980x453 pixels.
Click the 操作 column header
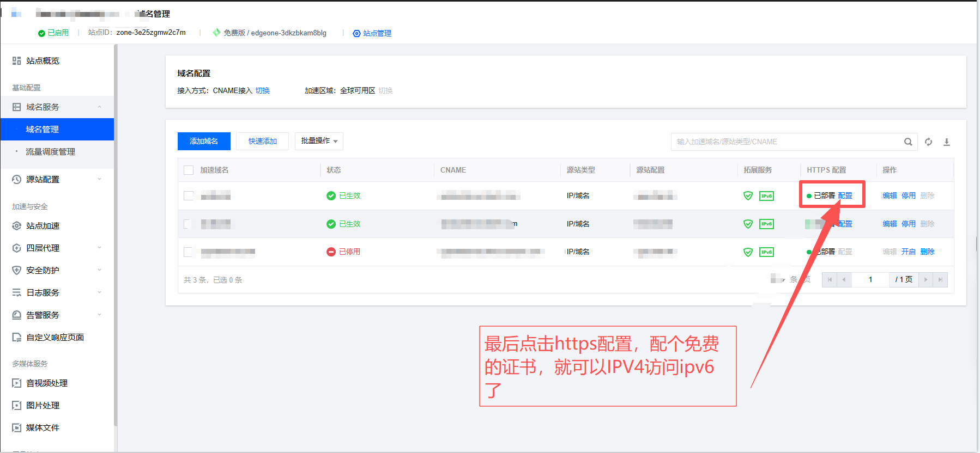coord(890,170)
